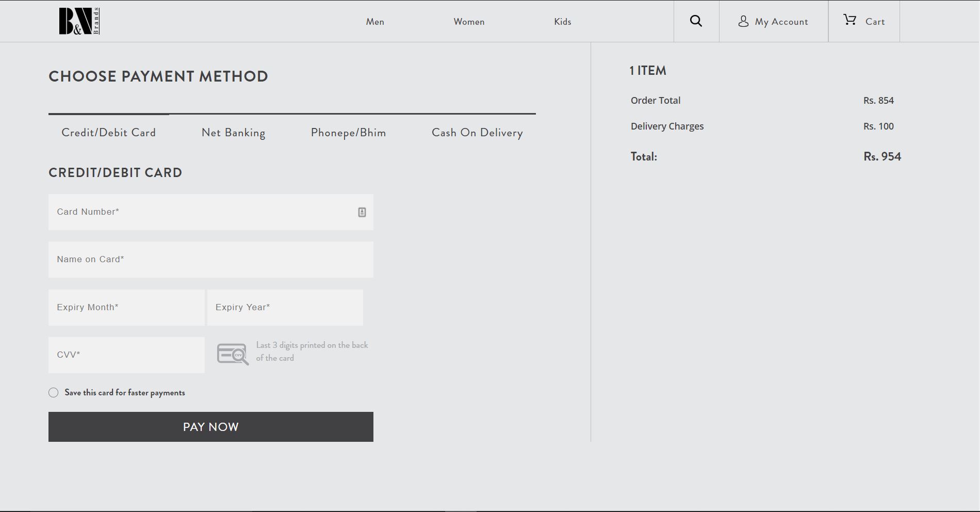Open the Kids menu
980x512 pixels.
point(563,22)
